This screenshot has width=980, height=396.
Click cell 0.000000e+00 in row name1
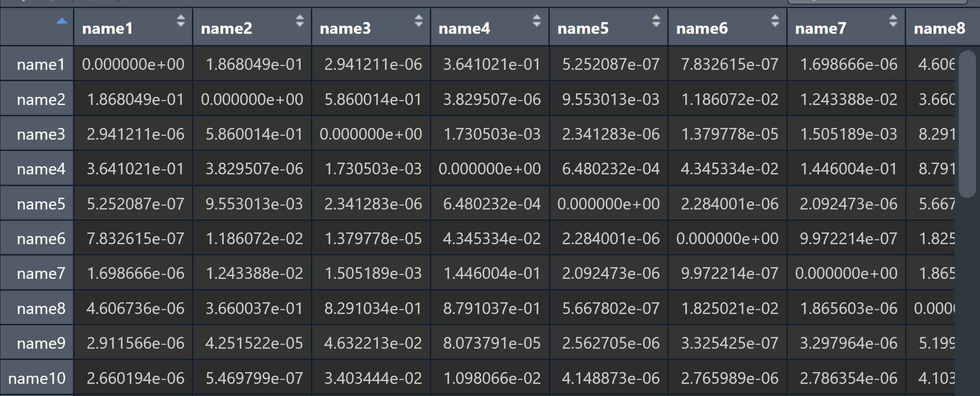133,64
